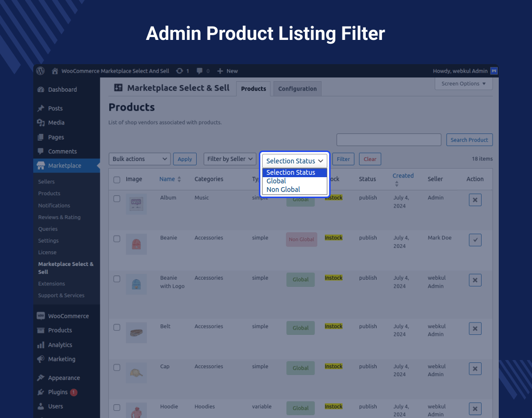Open the WordPress logo menu
The height and width of the screenshot is (418, 532).
[x=40, y=71]
